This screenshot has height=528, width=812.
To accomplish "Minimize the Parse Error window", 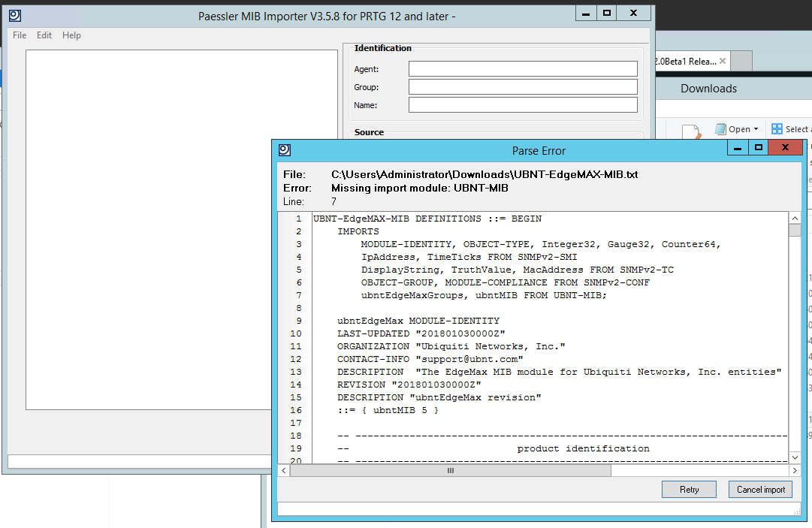I will pos(738,148).
